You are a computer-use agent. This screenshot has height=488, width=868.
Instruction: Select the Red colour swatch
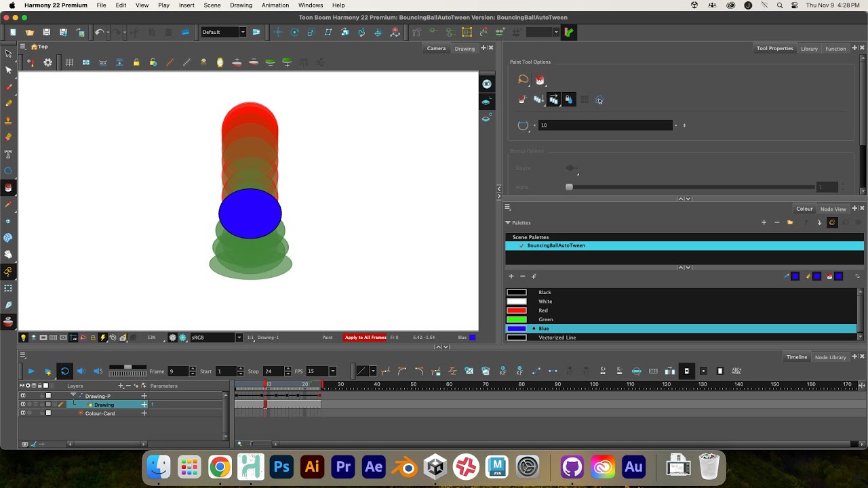pyautogui.click(x=517, y=310)
